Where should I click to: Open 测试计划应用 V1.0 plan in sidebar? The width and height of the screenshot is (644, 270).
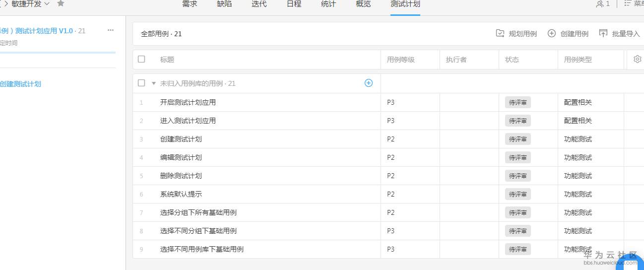pyautogui.click(x=36, y=31)
